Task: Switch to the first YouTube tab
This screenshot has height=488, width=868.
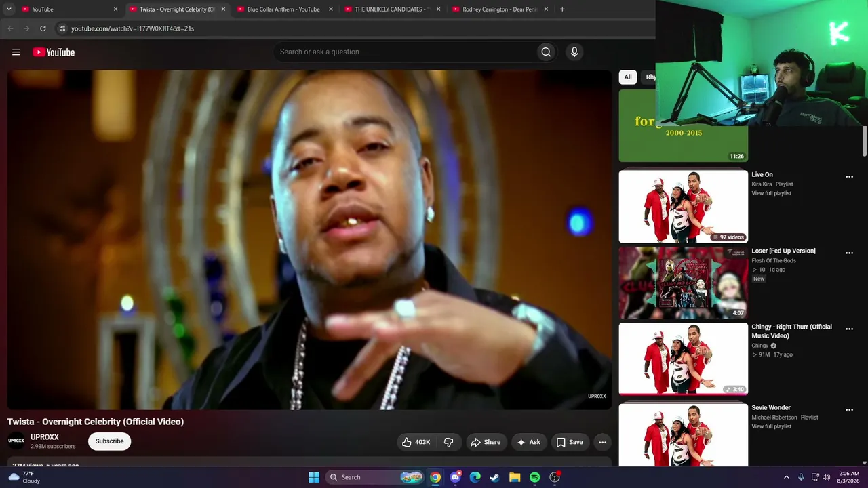Action: (x=68, y=9)
